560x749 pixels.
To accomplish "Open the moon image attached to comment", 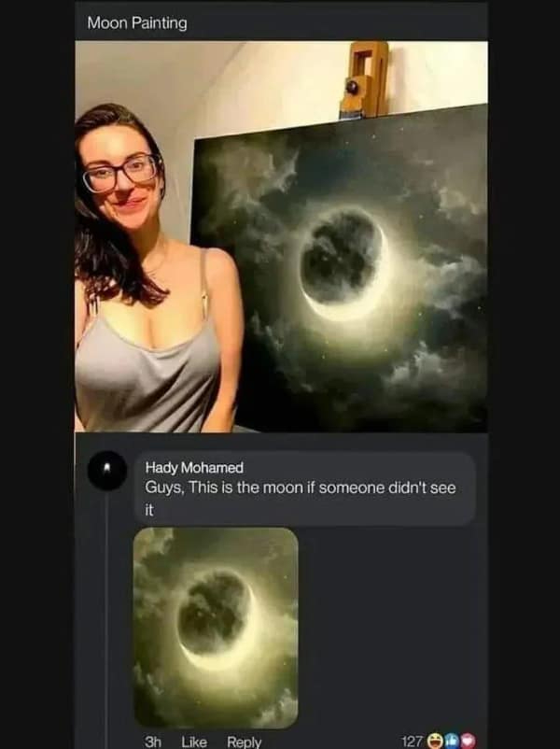I will (216, 628).
